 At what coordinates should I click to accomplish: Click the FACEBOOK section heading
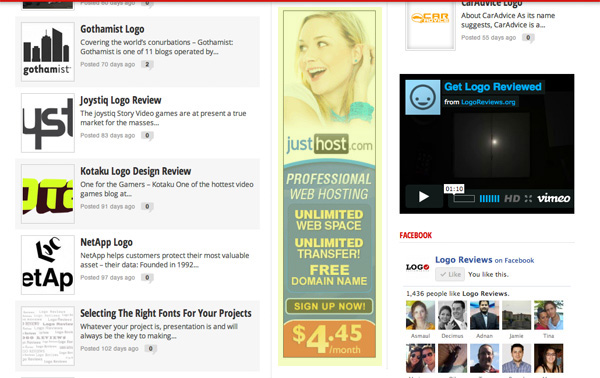coord(416,235)
